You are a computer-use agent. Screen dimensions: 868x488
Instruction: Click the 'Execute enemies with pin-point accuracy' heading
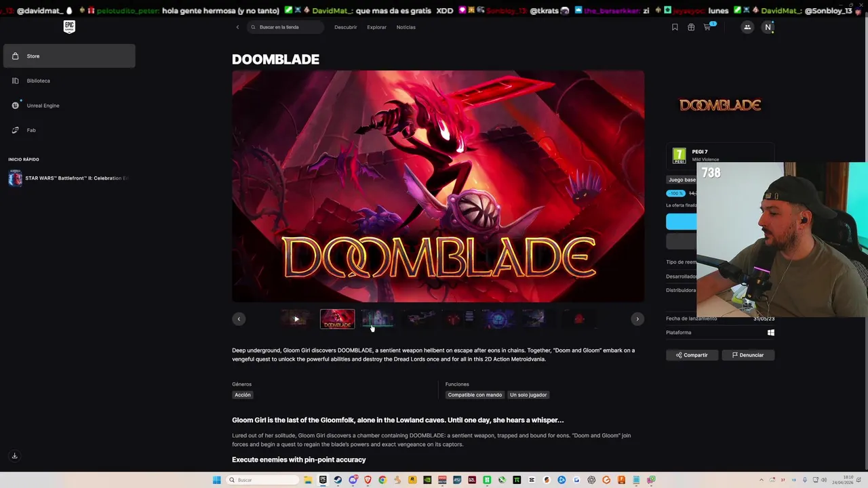coord(299,460)
